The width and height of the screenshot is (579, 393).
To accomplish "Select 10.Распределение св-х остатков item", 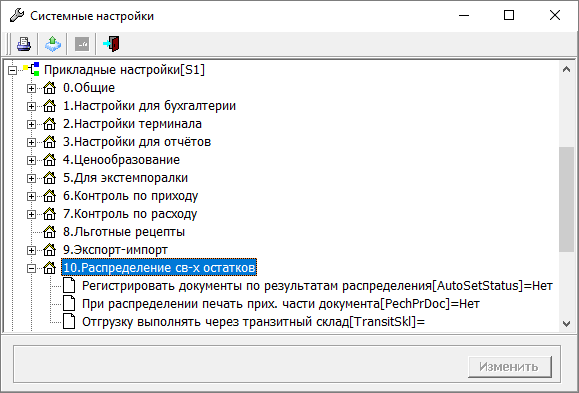I will [x=159, y=268].
